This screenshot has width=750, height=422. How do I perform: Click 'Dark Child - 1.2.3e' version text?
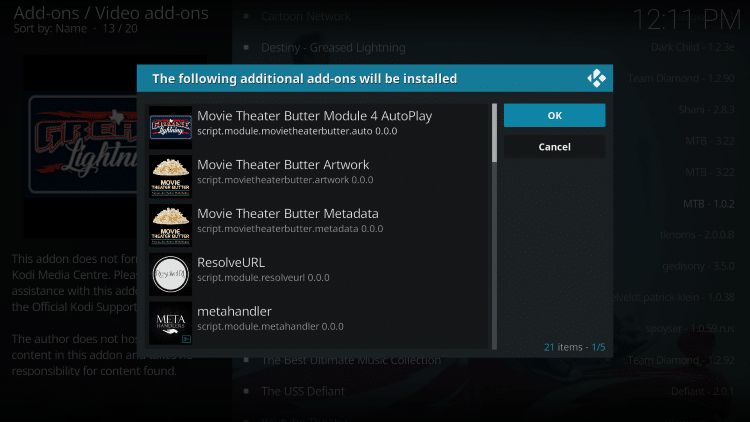coord(693,47)
